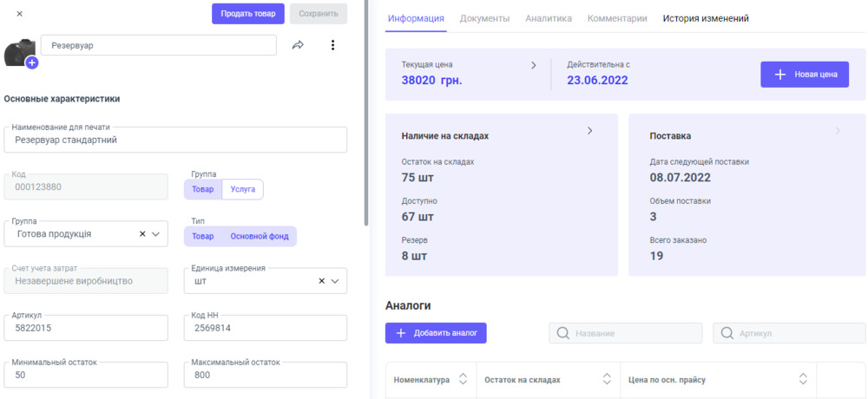
Task: Click the plus badge on product photo
Action: tap(31, 62)
